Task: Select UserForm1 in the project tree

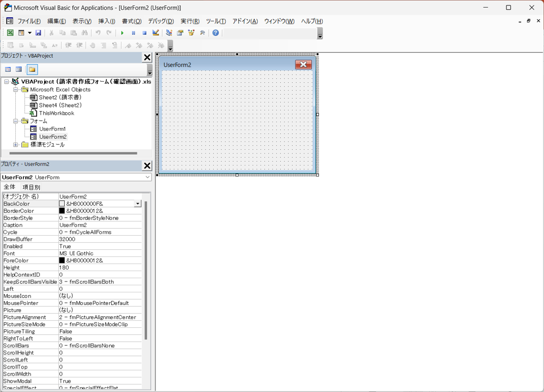Action: click(x=52, y=129)
